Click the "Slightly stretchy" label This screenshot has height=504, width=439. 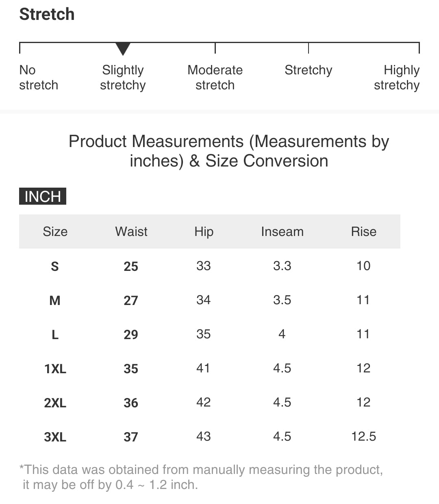[x=123, y=78]
